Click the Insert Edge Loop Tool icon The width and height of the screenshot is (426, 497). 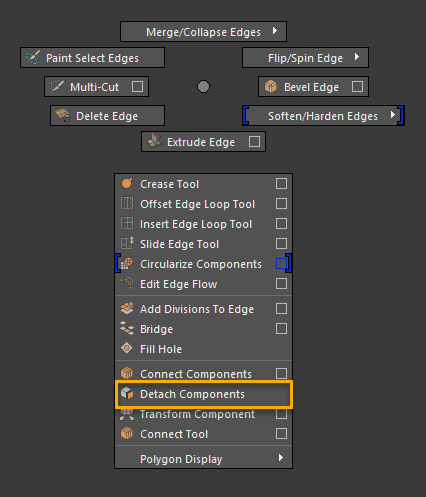(x=127, y=223)
